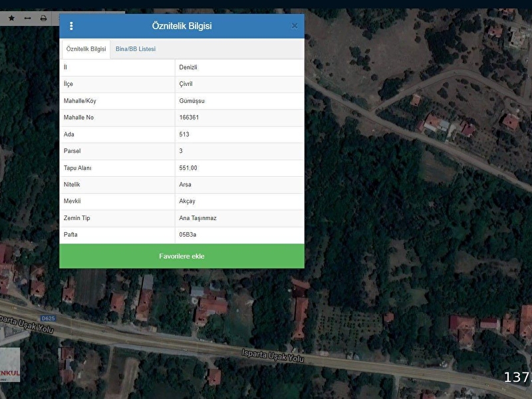Click the Nitelik value Arsa
Image resolution: width=532 pixels, height=399 pixels.
coord(186,185)
